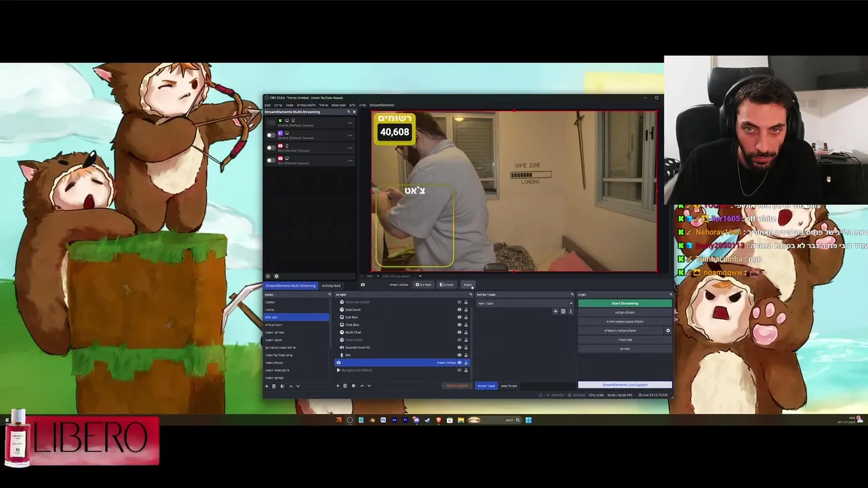Open scene filters icon in scenes toolbar
The width and height of the screenshot is (868, 488).
click(282, 386)
